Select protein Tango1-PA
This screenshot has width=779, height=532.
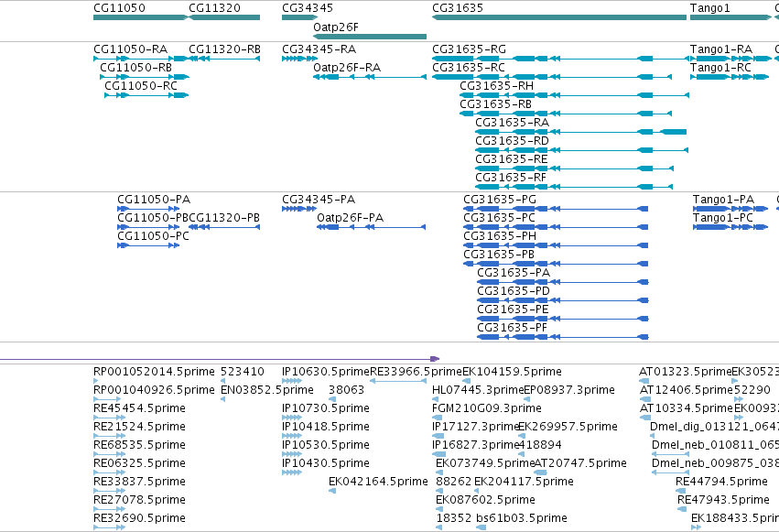pyautogui.click(x=730, y=209)
